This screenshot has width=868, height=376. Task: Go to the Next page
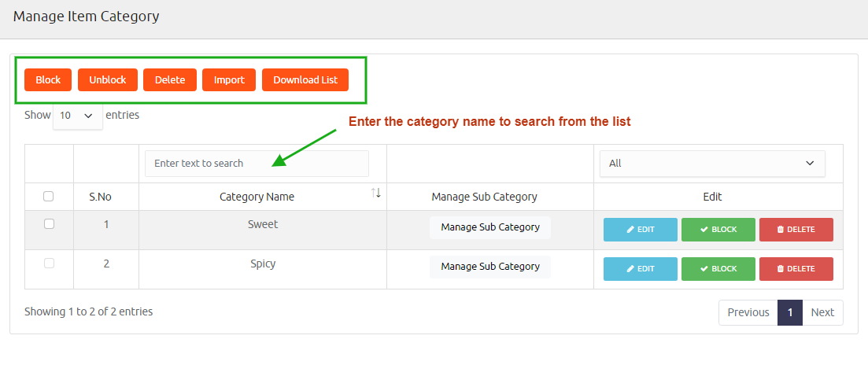point(822,312)
